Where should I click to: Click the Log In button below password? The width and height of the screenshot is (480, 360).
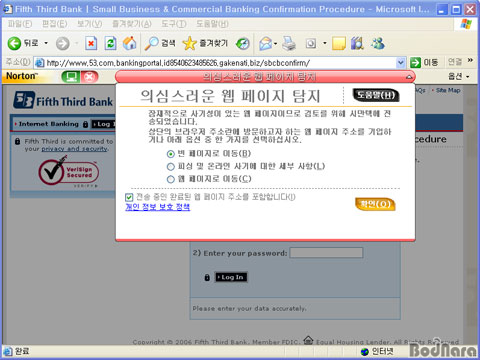231,277
